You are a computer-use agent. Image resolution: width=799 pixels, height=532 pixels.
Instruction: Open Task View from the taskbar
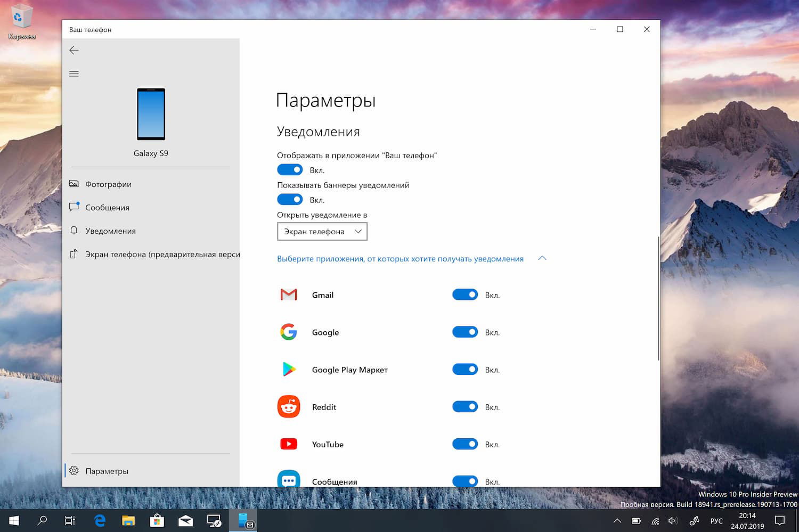[x=70, y=520]
